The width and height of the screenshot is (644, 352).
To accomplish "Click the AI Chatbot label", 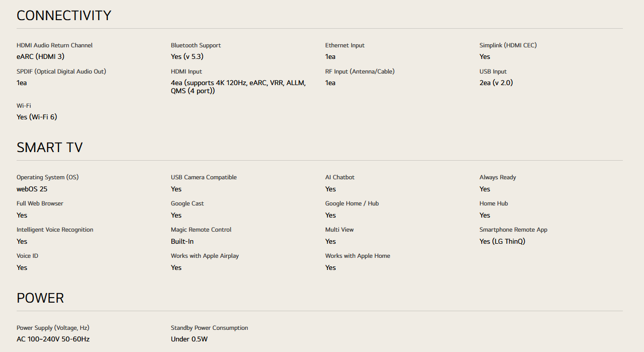I will pyautogui.click(x=340, y=177).
